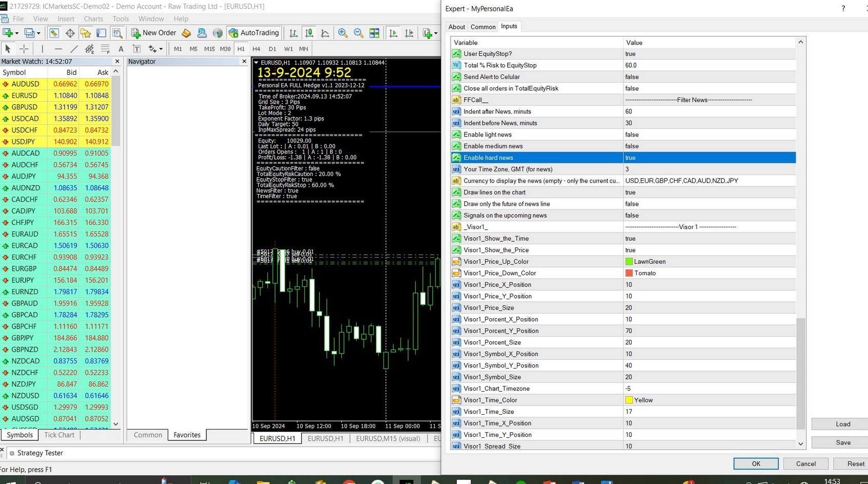Click the Load button

click(842, 424)
